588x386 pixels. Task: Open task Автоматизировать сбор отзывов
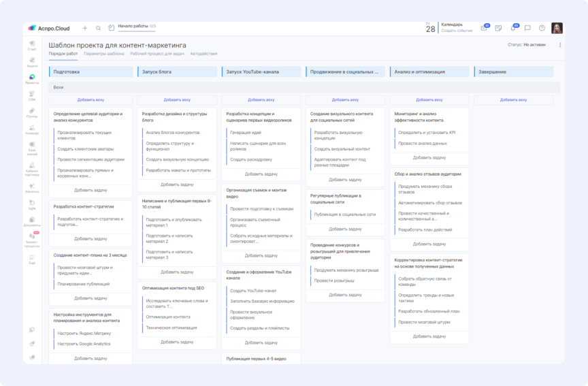430,203
